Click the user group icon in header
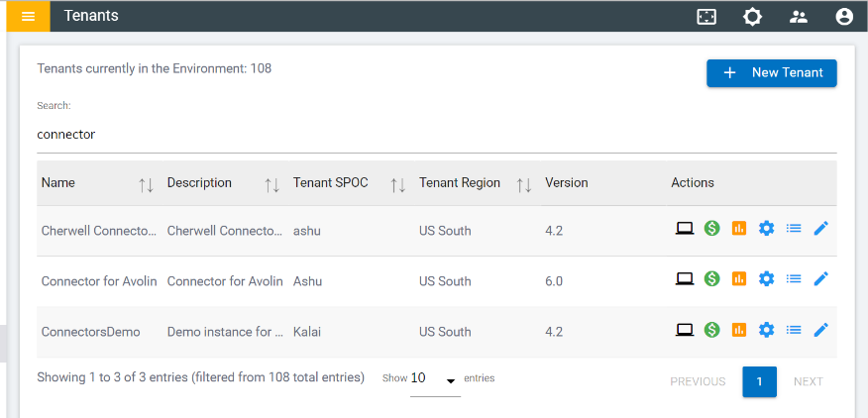The width and height of the screenshot is (868, 418). point(799,17)
